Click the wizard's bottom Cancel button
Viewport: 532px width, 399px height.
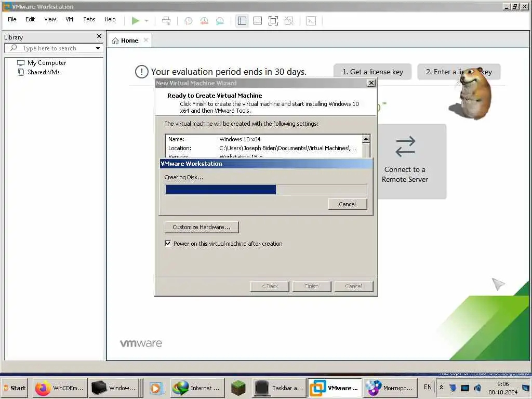click(x=353, y=286)
